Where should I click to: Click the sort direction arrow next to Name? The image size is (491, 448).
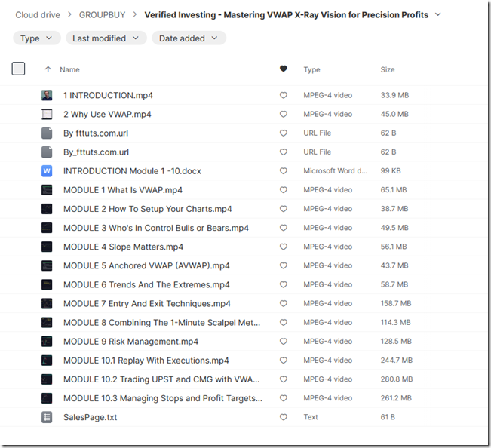pyautogui.click(x=48, y=69)
